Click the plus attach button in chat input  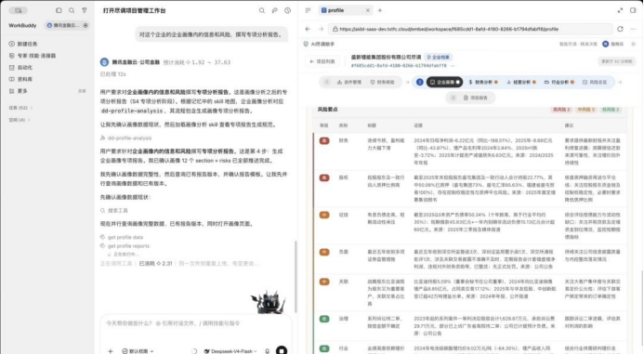110,351
